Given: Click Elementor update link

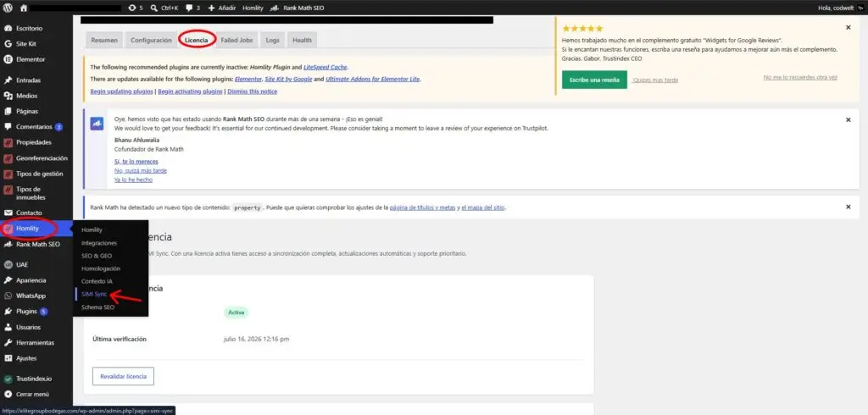Looking at the screenshot, I should pos(248,79).
